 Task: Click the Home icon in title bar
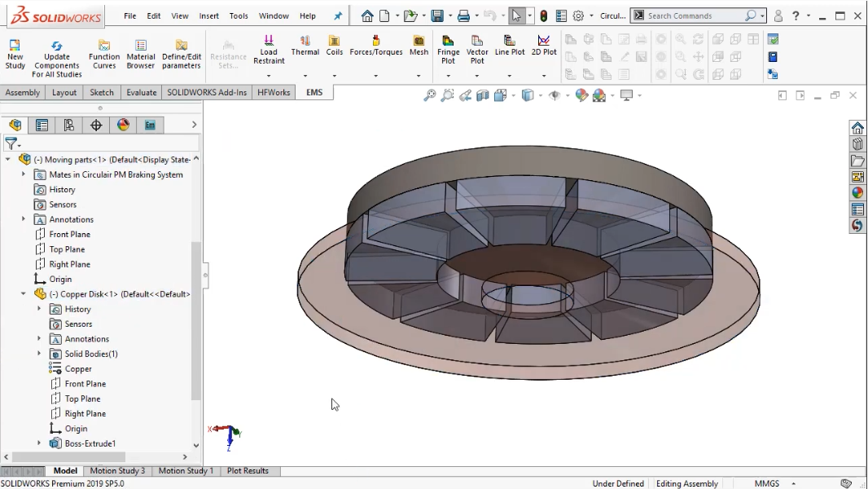[367, 16]
